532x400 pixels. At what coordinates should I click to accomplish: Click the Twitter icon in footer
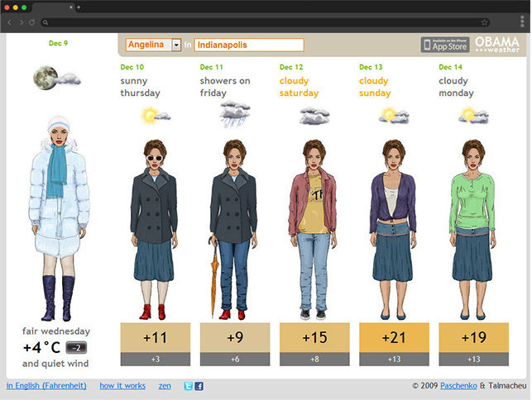coord(188,386)
